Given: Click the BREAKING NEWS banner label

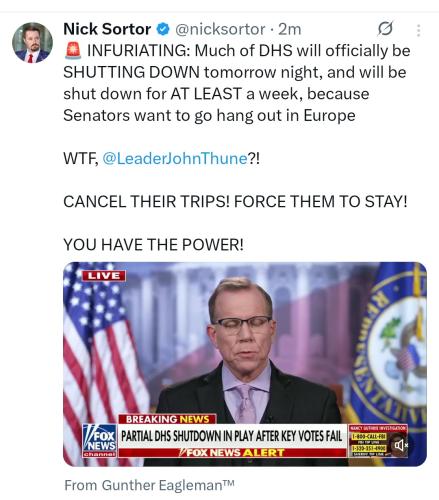Looking at the screenshot, I should click(x=167, y=419).
